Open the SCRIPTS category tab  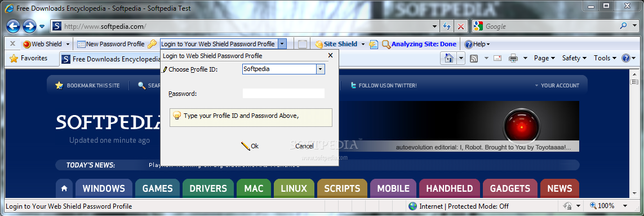342,189
